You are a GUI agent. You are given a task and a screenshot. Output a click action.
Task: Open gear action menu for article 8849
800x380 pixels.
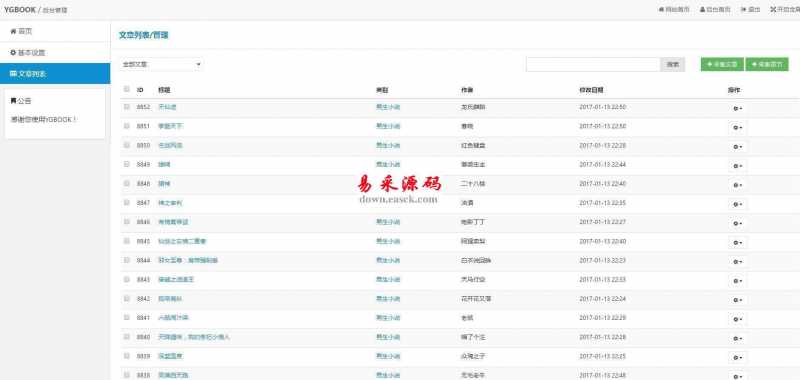coord(737,166)
